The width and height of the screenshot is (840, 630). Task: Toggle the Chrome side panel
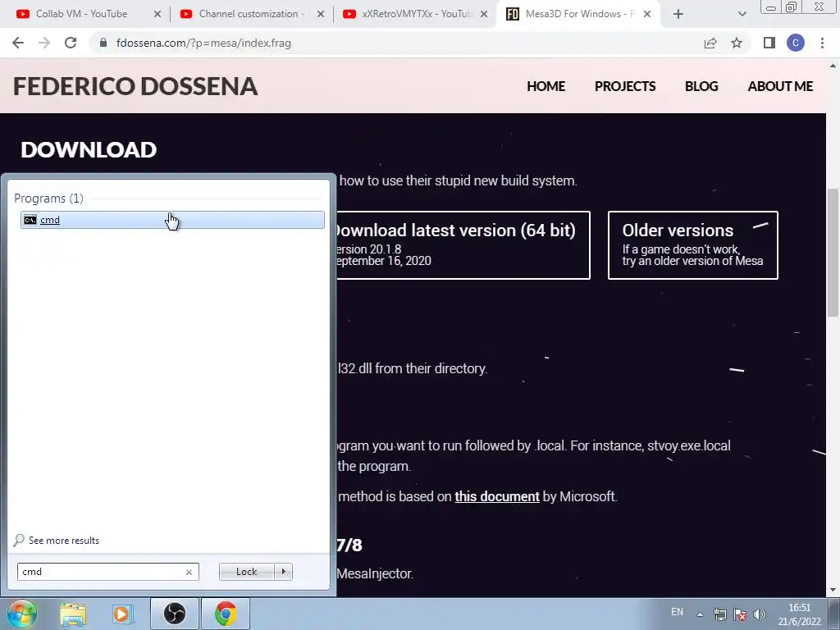tap(769, 43)
